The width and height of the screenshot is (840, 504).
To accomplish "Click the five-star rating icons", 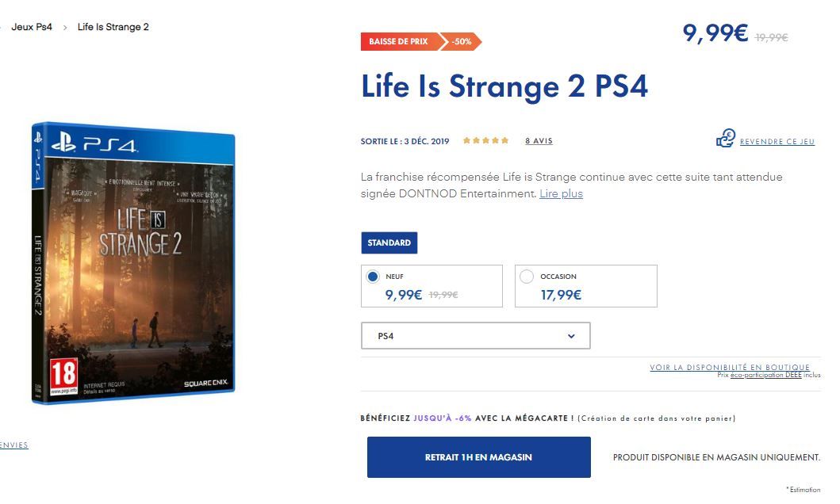I will coord(485,141).
